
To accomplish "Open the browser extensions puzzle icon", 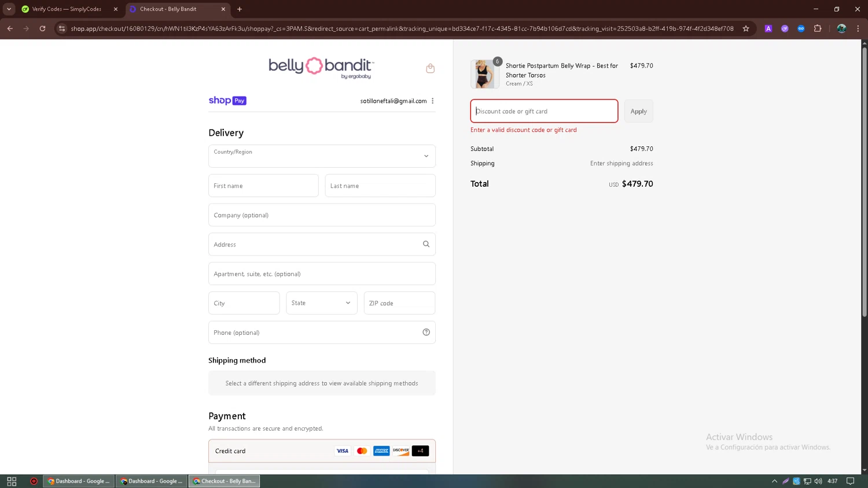I will (818, 28).
